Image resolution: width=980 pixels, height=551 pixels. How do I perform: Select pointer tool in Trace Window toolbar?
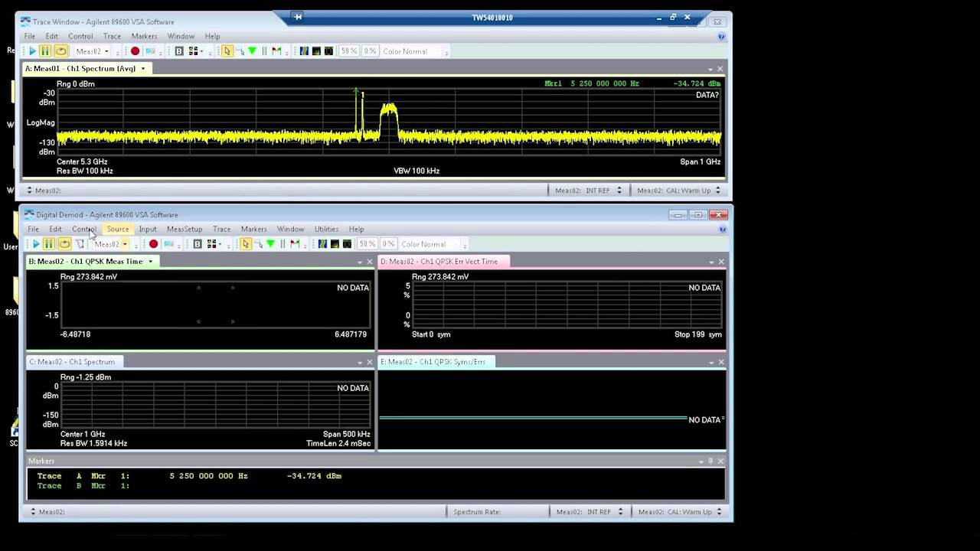point(227,51)
